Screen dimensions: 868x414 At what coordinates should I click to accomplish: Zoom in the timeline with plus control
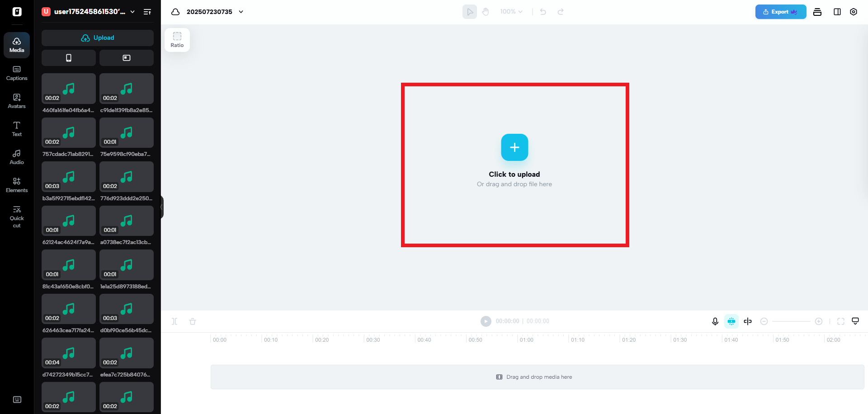coord(819,321)
